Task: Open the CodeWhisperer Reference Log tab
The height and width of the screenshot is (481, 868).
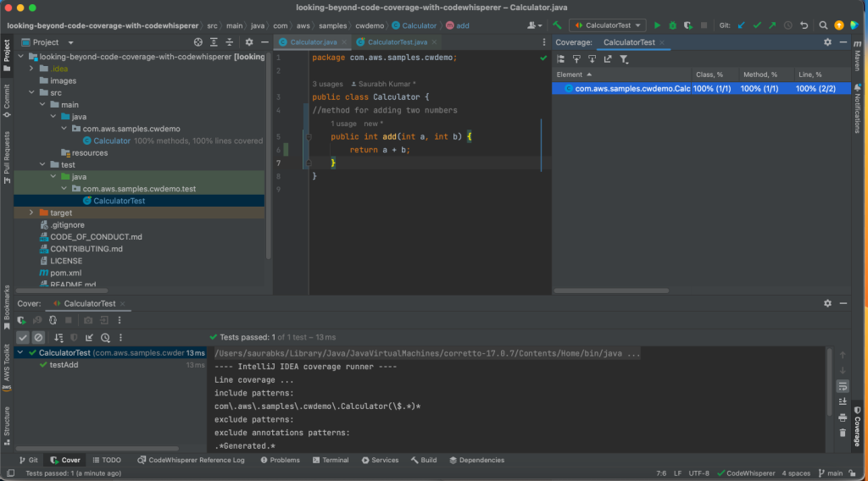Action: coord(191,460)
